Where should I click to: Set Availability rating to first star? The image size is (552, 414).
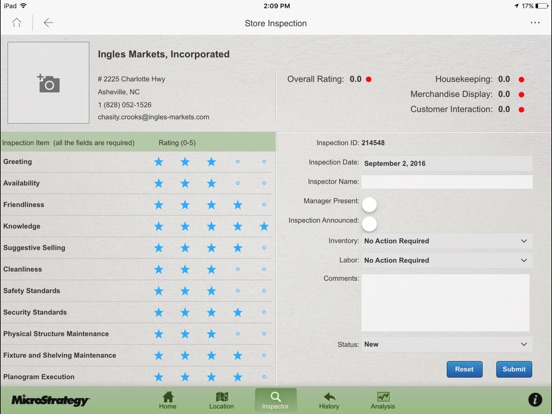point(159,183)
